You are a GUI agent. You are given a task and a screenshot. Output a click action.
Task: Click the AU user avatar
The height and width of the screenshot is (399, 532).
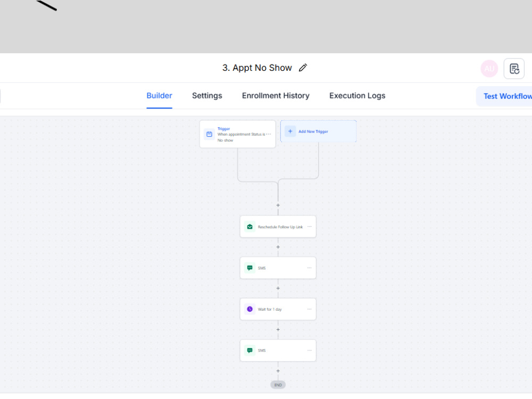tap(489, 69)
